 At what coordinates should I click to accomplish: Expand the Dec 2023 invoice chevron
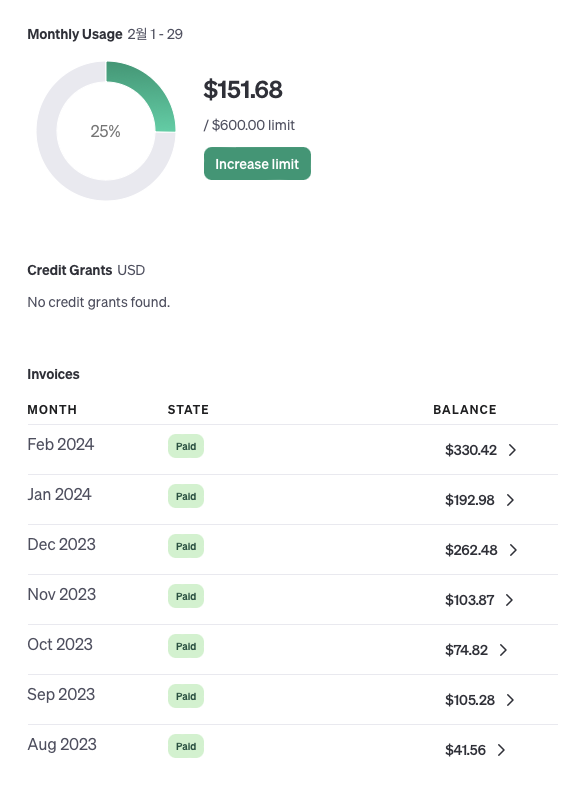click(x=513, y=550)
